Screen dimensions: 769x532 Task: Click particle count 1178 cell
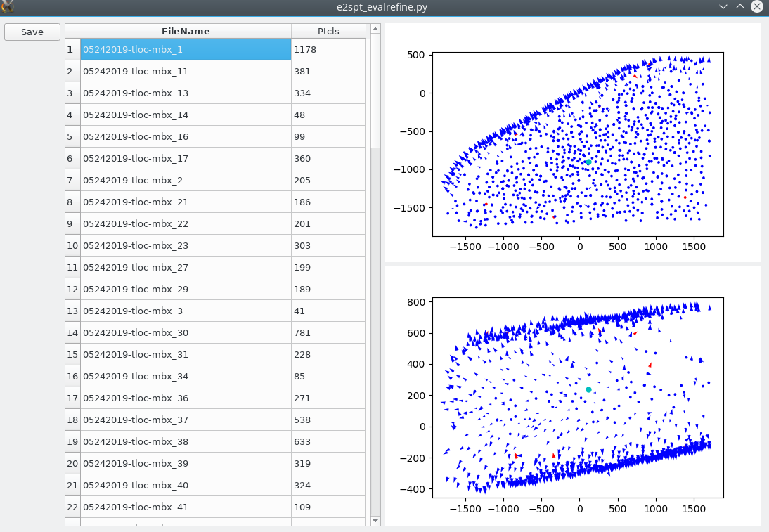(328, 49)
